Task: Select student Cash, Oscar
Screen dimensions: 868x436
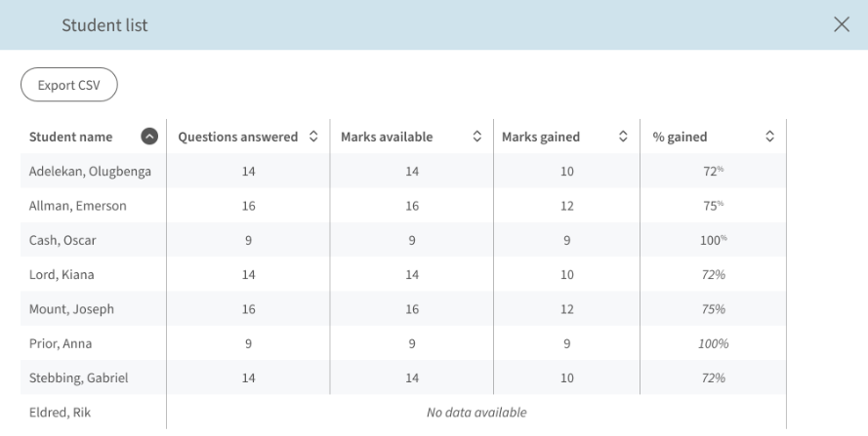Action: pos(62,240)
